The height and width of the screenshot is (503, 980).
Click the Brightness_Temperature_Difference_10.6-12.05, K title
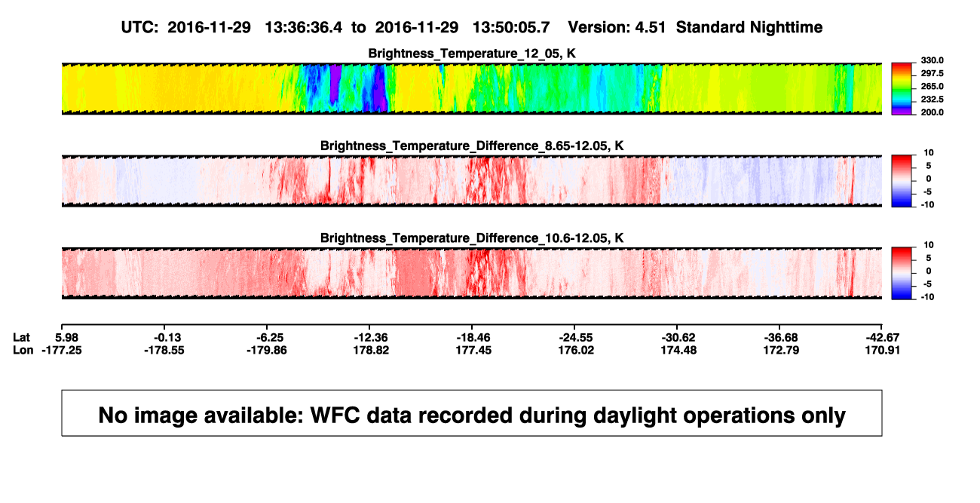pos(472,238)
